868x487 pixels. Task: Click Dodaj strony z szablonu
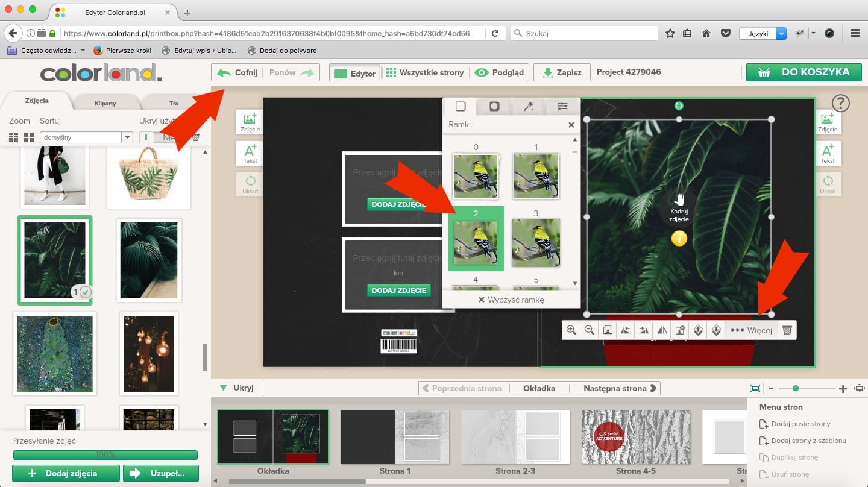pos(803,441)
